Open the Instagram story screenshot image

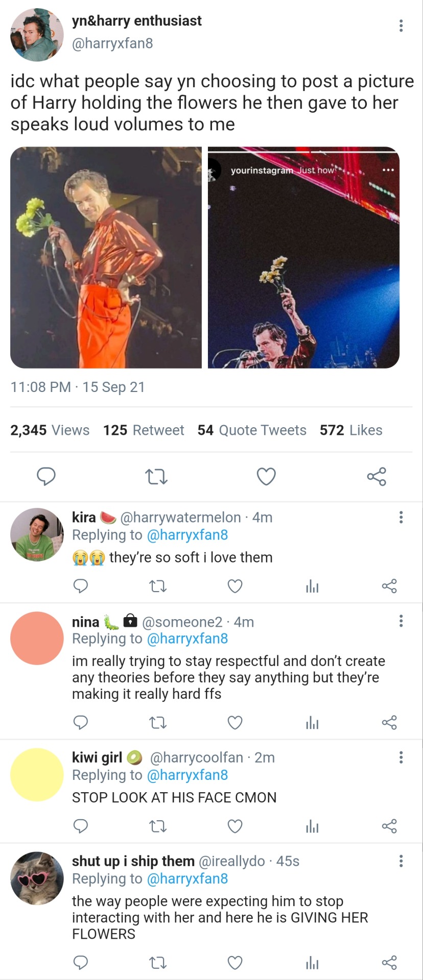(303, 257)
